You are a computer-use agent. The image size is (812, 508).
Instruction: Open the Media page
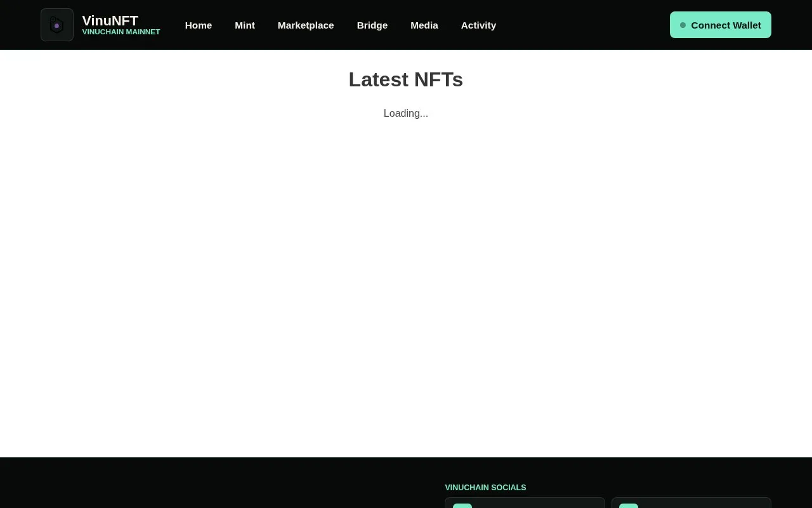pos(424,25)
